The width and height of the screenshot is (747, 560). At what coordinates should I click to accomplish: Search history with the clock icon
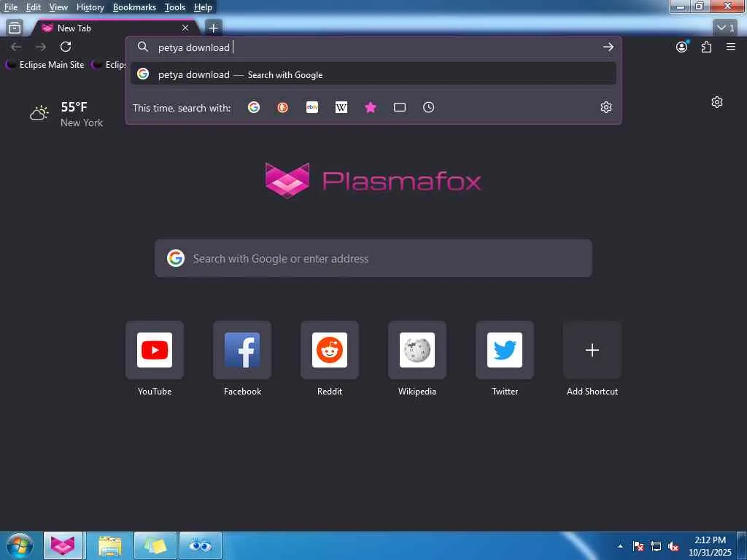(429, 108)
